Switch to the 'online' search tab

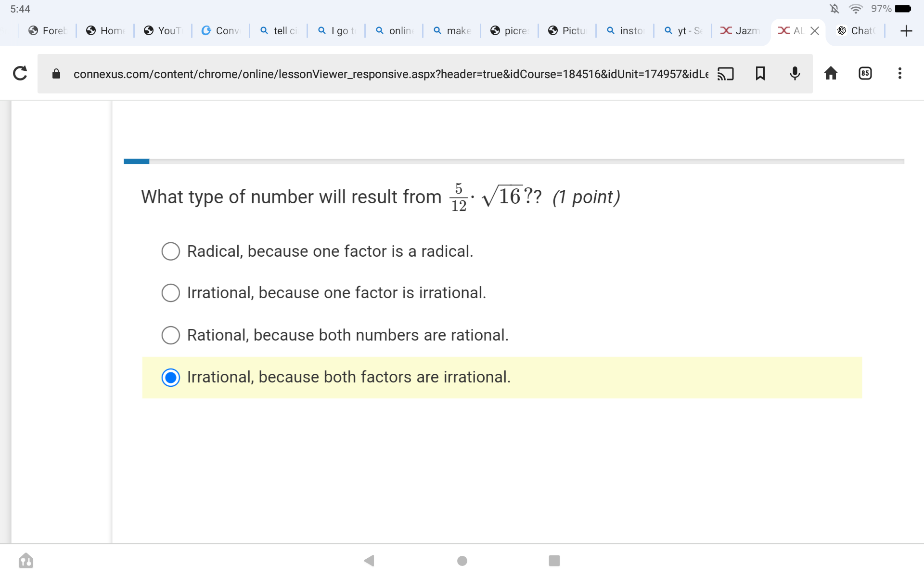point(394,31)
